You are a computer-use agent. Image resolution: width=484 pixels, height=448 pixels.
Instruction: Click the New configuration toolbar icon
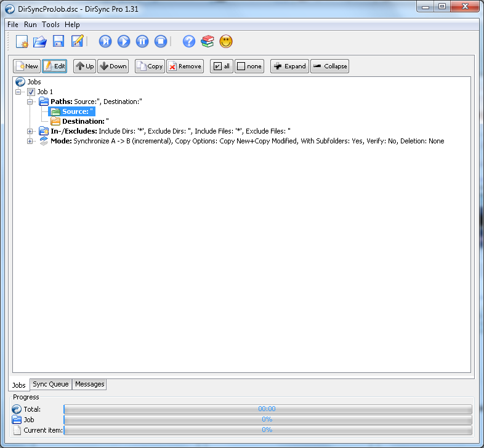pyautogui.click(x=22, y=41)
